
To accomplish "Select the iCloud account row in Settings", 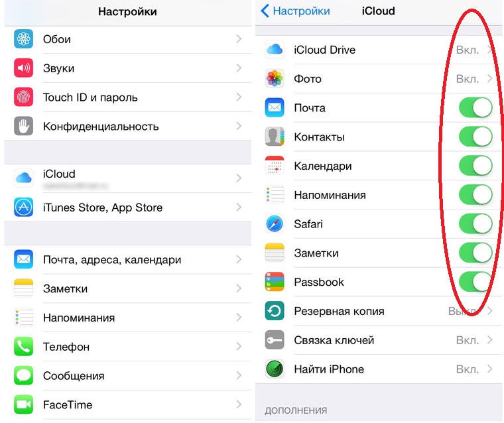I will pyautogui.click(x=128, y=178).
